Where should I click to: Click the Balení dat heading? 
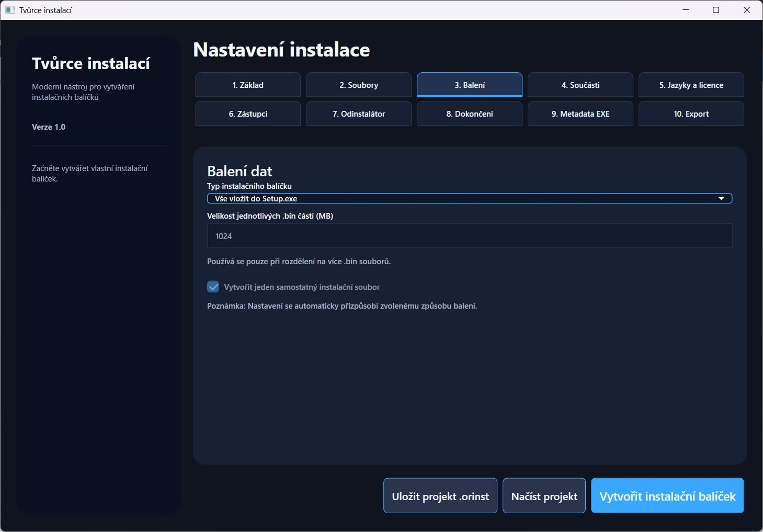240,171
